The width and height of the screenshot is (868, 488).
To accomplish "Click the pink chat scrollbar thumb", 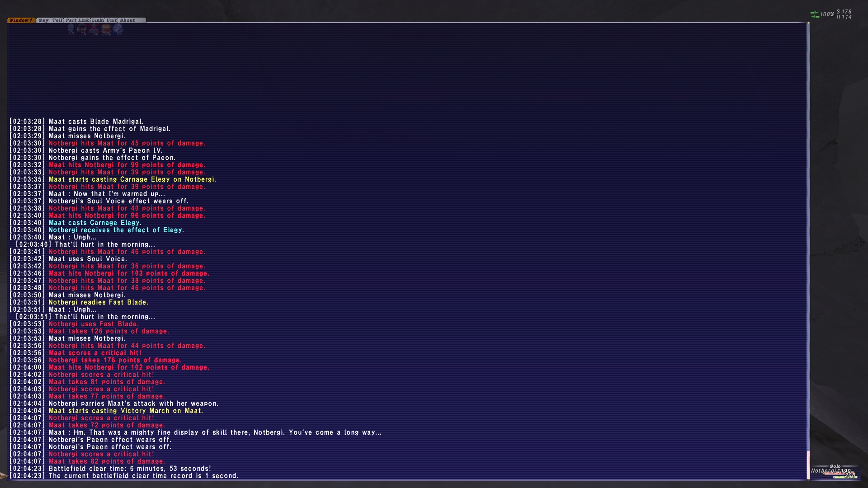I will click(x=808, y=465).
